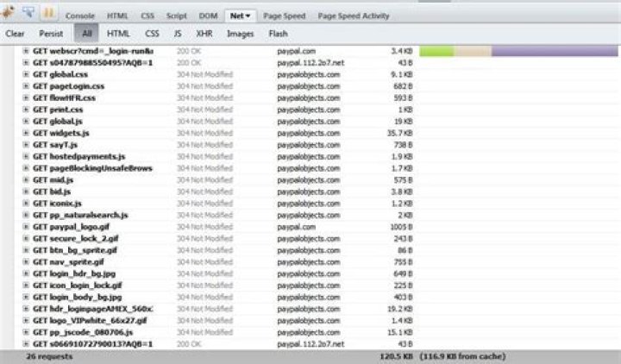Expand the GET paypal_logo.gif request

tap(26, 227)
